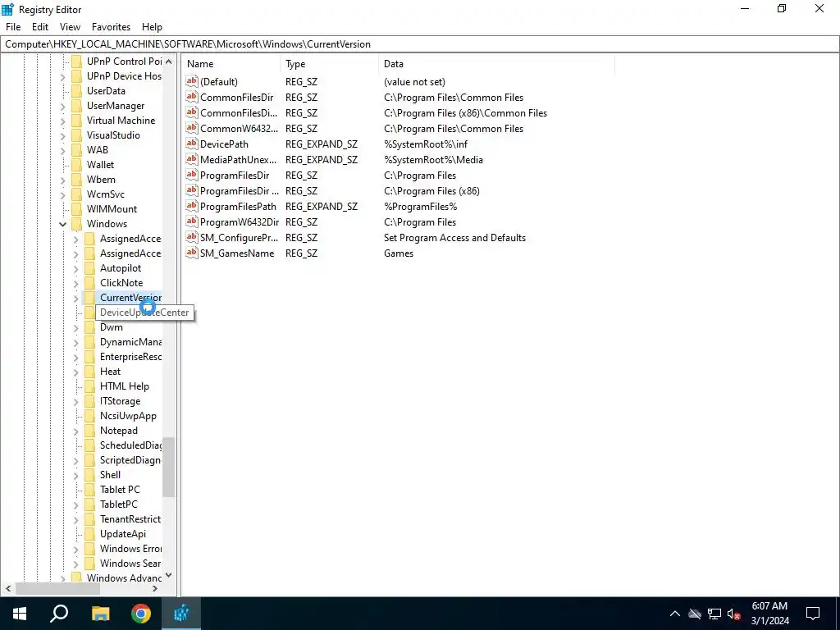Click the tree pane scroll down arrow
This screenshot has height=630, width=840.
tap(169, 575)
